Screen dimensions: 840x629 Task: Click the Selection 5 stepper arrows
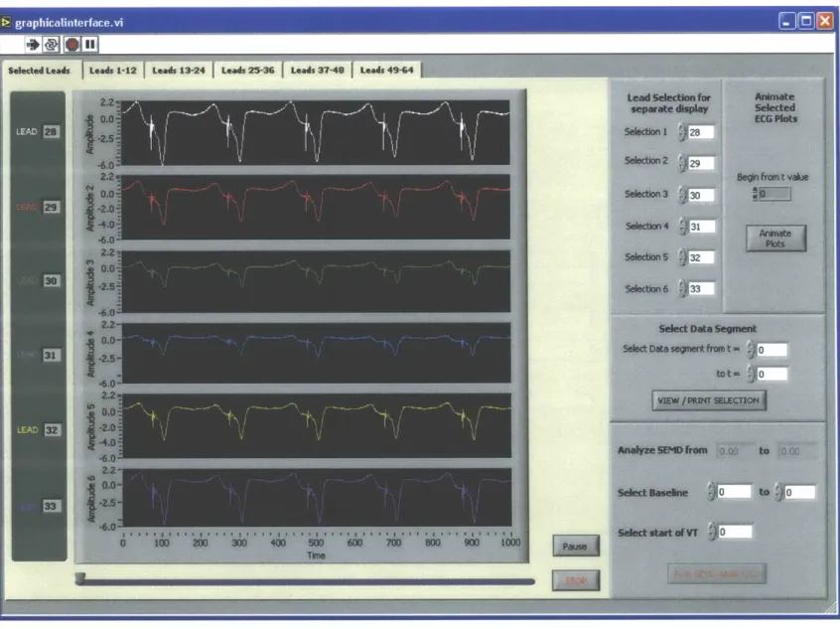click(x=682, y=257)
